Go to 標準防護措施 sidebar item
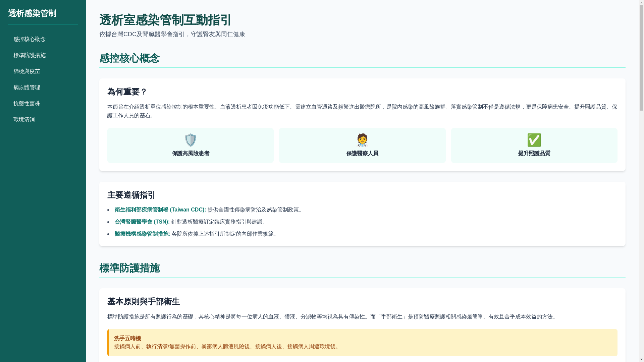This screenshot has height=362, width=644. pyautogui.click(x=43, y=55)
